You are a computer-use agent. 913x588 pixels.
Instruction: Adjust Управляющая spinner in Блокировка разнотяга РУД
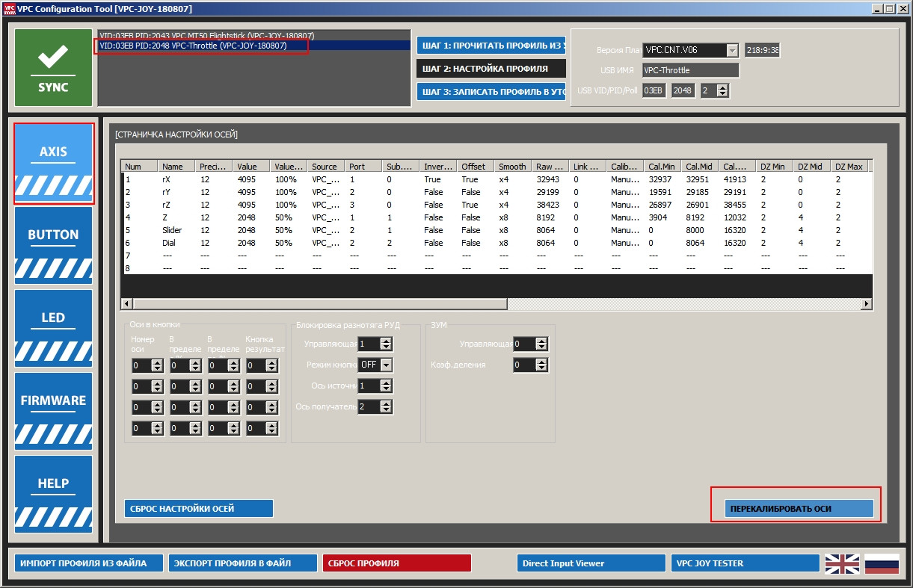pos(386,344)
